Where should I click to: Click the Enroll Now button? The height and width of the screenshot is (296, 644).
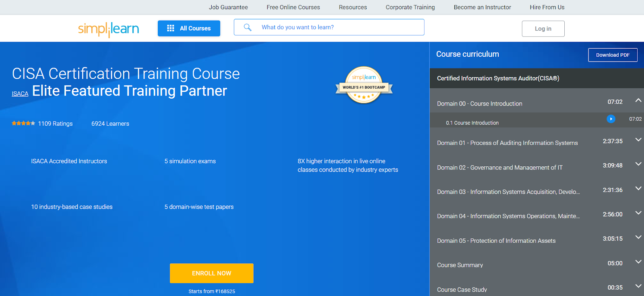(212, 273)
